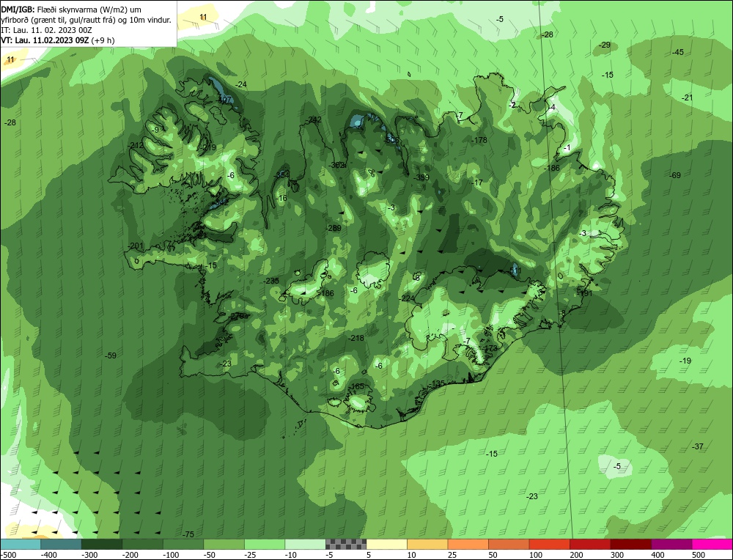This screenshot has height=560, width=733.
Task: Click the -75 map value
Action: coord(188,534)
